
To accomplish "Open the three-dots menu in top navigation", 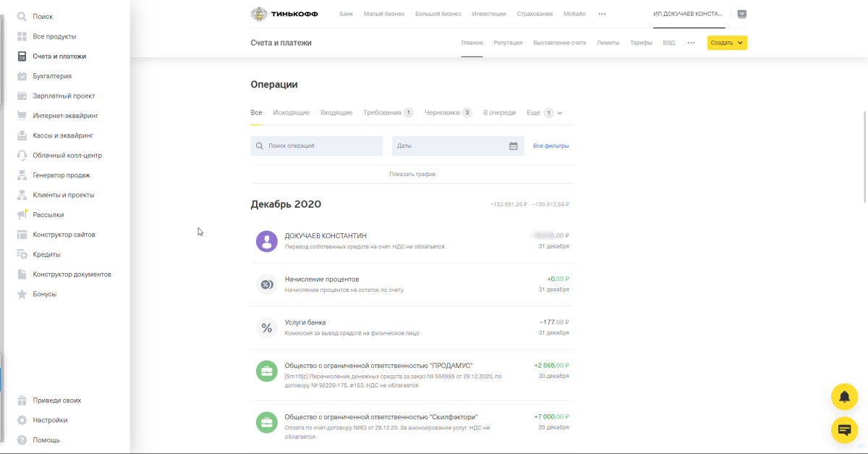I will click(602, 14).
